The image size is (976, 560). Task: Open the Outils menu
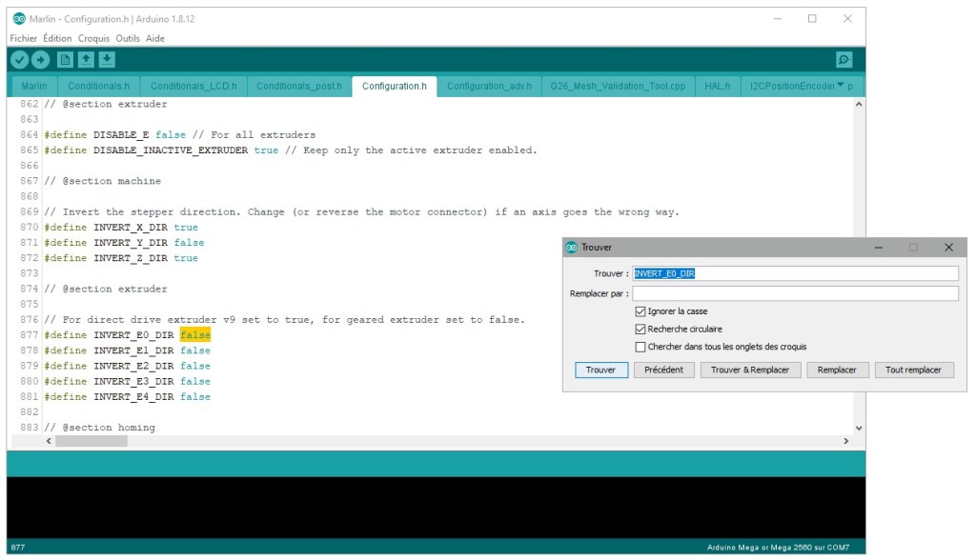point(129,38)
